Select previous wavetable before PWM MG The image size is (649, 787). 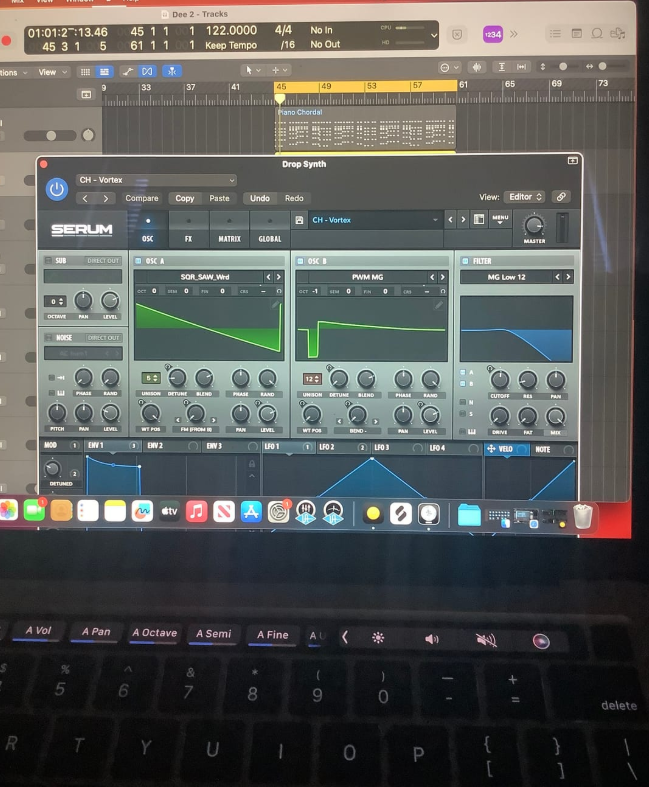click(432, 277)
